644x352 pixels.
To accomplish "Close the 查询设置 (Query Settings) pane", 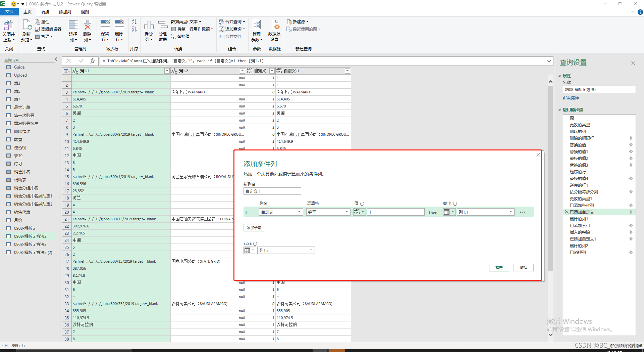I will tap(633, 63).
